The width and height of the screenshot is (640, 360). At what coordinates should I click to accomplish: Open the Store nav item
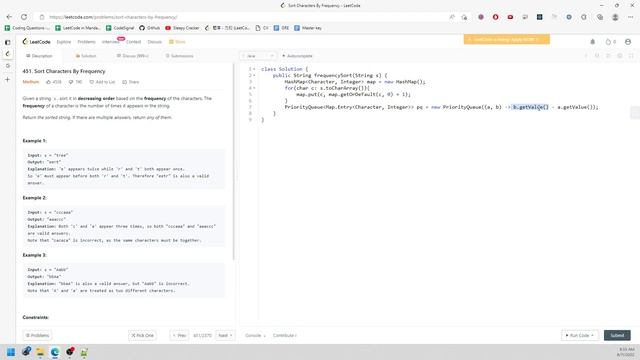click(x=178, y=42)
